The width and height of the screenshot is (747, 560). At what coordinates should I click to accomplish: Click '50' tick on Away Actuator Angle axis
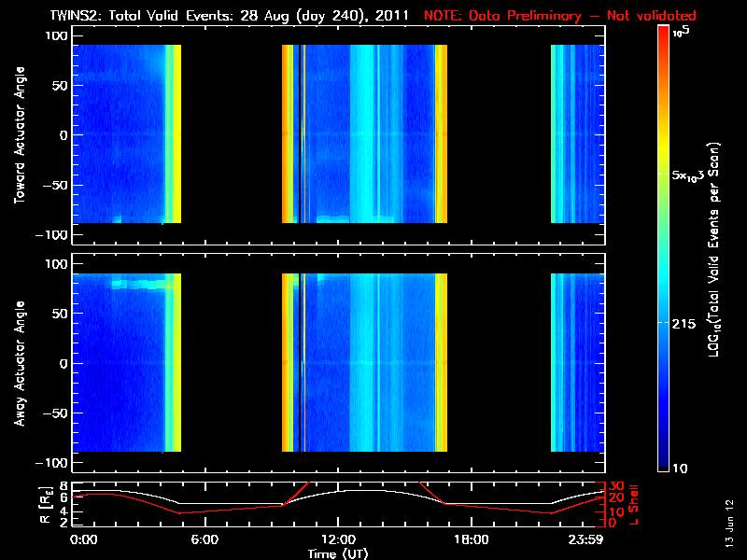pos(61,314)
